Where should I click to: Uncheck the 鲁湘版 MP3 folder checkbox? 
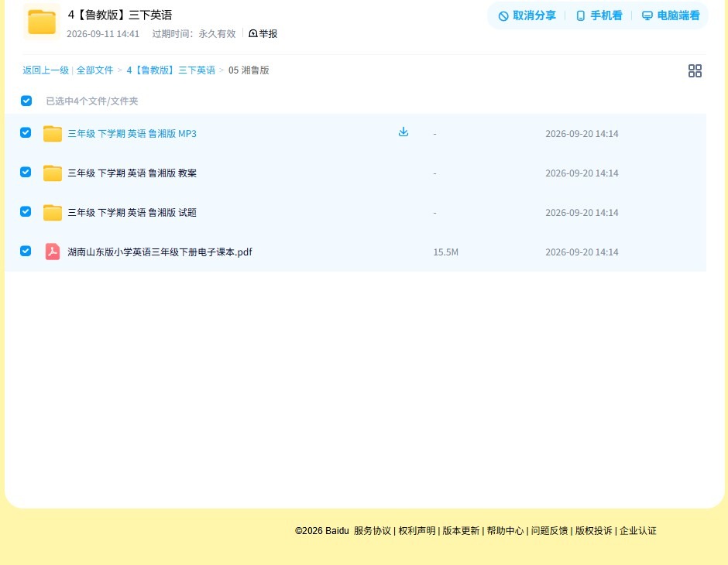[x=26, y=132]
